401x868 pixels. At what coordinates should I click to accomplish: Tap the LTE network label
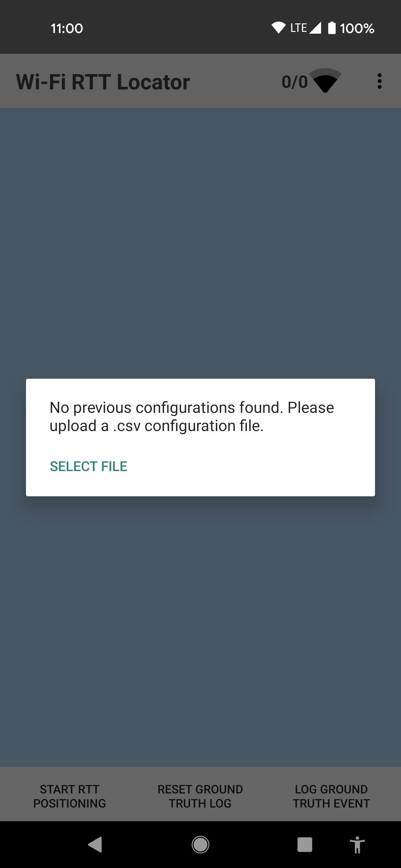click(x=299, y=28)
